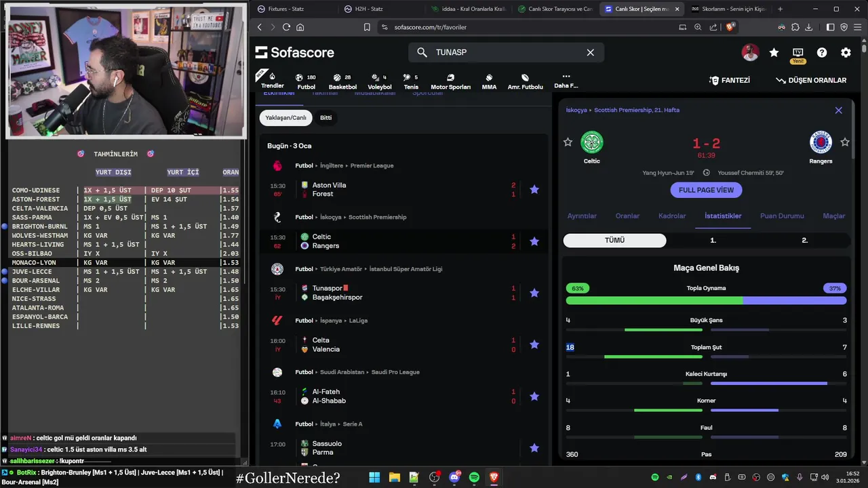868x488 pixels.
Task: Select second half statistics
Action: click(804, 241)
